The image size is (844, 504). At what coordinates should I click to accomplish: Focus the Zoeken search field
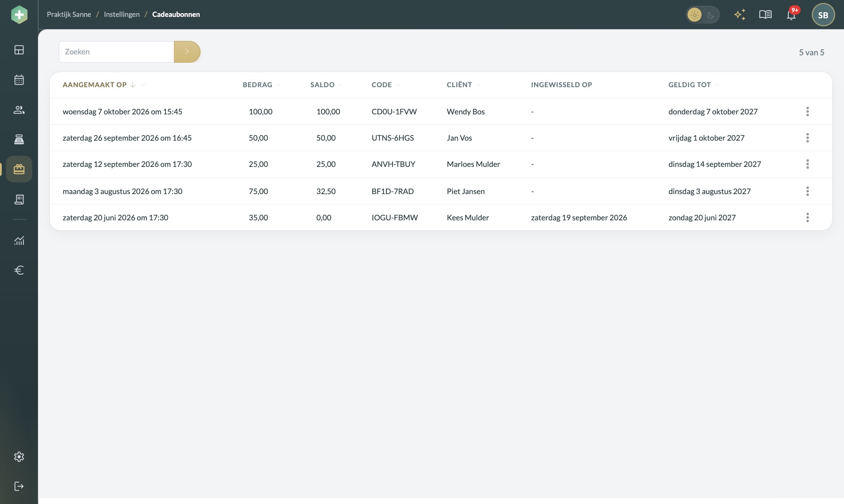point(116,52)
